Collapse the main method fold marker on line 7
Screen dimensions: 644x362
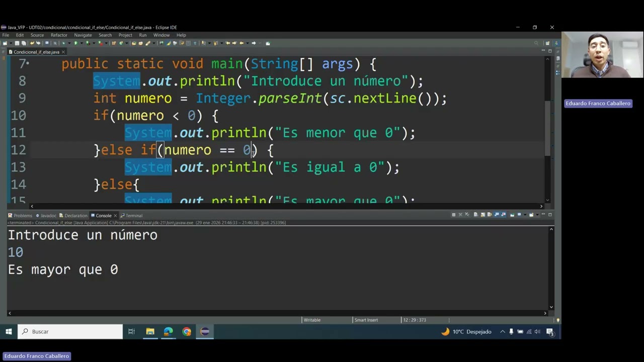click(x=27, y=64)
